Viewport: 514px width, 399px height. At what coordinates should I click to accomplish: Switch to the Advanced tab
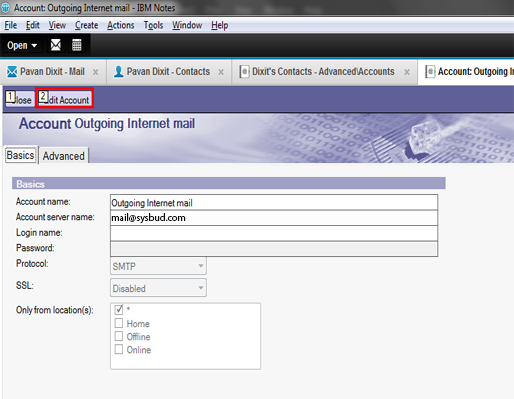click(x=64, y=156)
